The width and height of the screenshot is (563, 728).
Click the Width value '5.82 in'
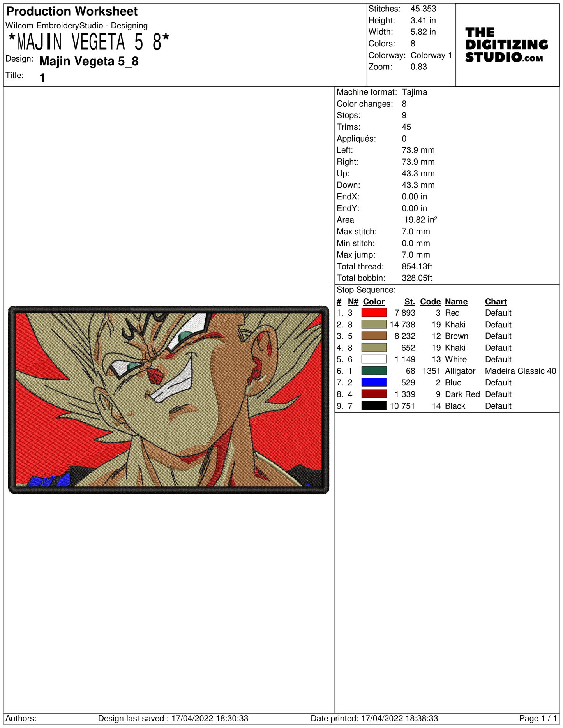pyautogui.click(x=423, y=32)
